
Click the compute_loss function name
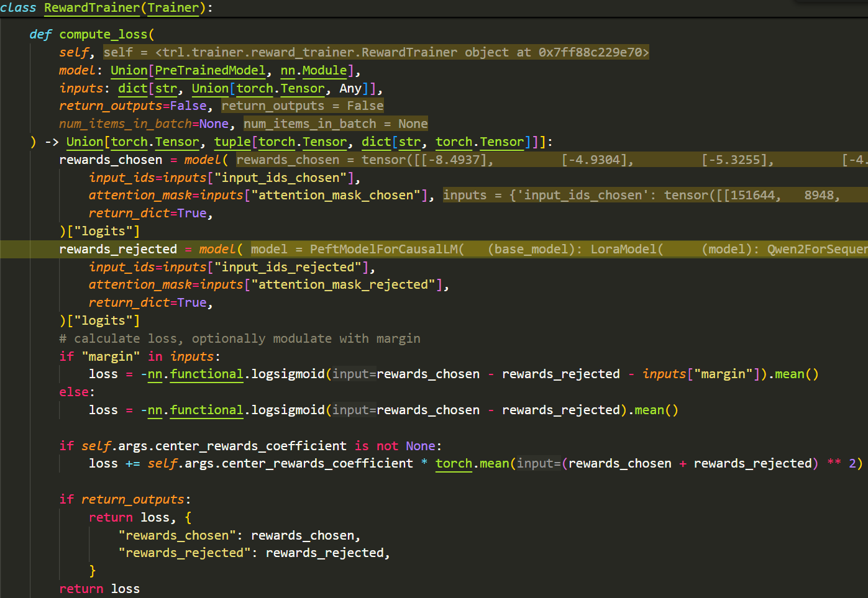click(x=103, y=34)
